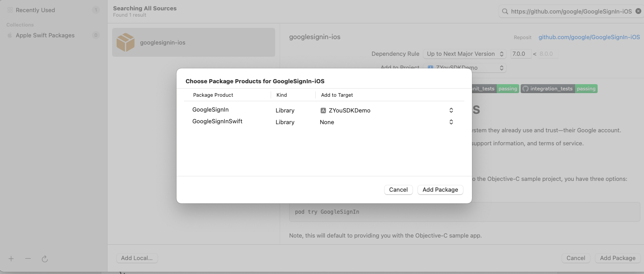
Task: Click the refresh collections icon
Action: pyautogui.click(x=45, y=259)
